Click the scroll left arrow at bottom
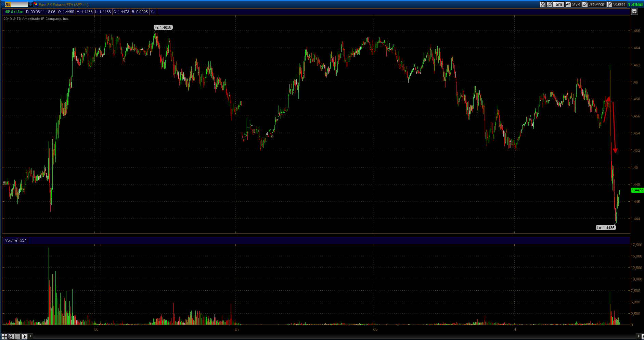Viewport: 644px width, 340px height. click(30, 336)
